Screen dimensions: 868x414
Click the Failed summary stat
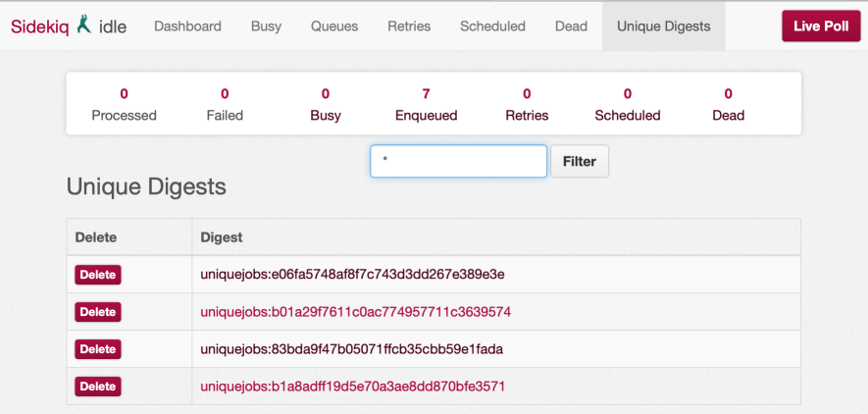coord(225,105)
